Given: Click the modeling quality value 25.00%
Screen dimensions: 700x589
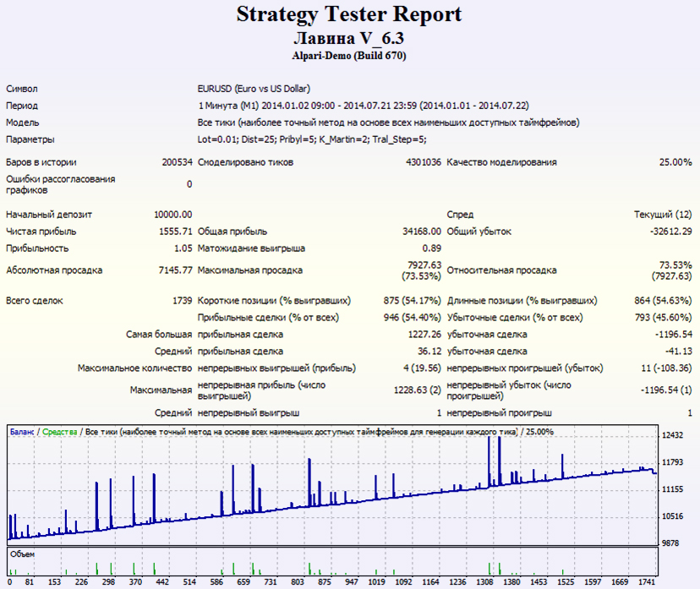Looking at the screenshot, I should [x=675, y=162].
